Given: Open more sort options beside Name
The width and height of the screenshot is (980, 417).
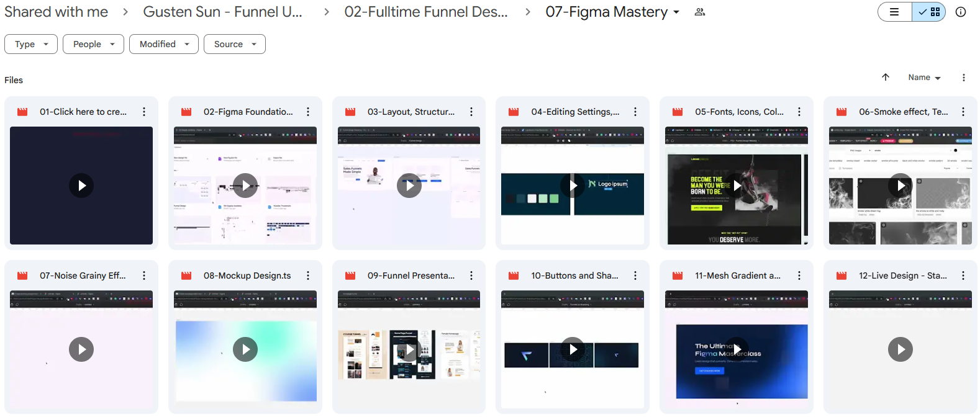Looking at the screenshot, I should pos(964,78).
